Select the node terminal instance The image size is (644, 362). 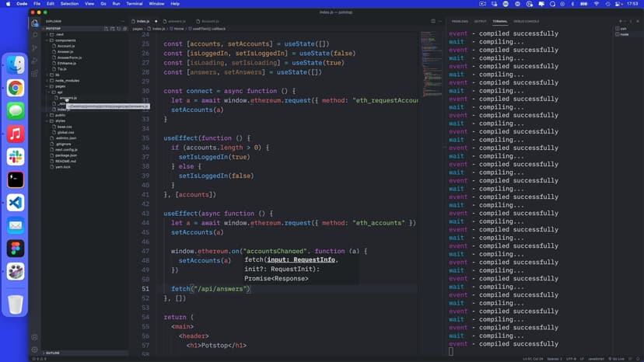pyautogui.click(x=624, y=34)
